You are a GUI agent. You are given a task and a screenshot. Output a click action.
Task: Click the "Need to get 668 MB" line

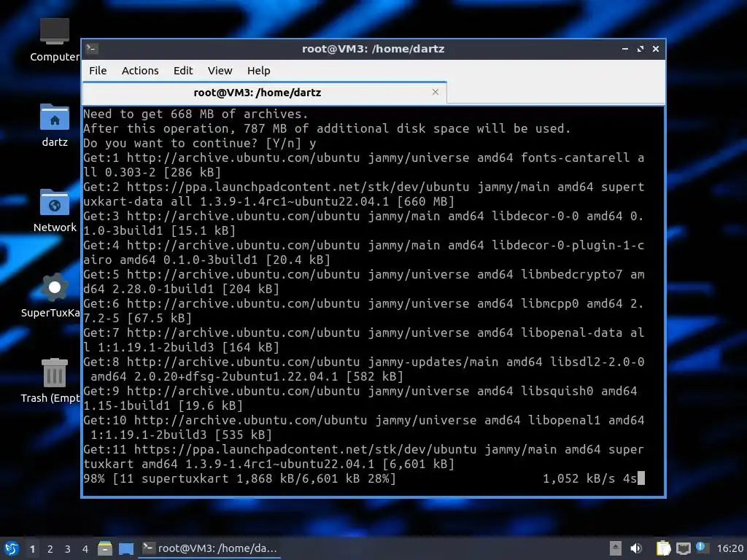[x=196, y=114]
